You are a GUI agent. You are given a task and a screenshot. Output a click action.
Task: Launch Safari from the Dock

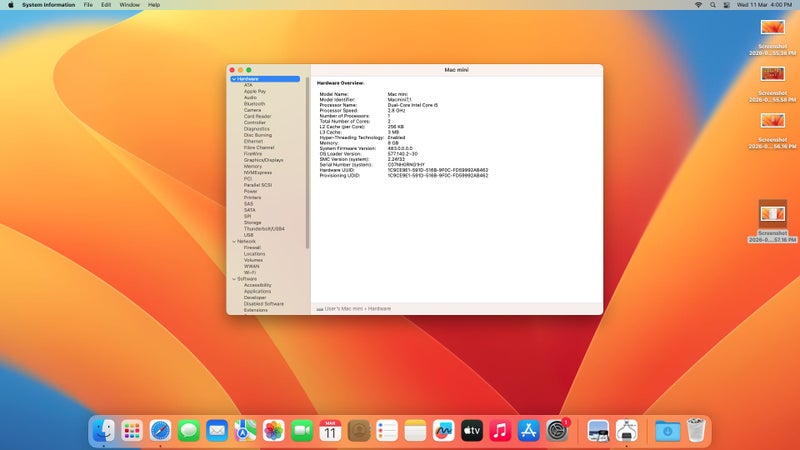pos(160,431)
